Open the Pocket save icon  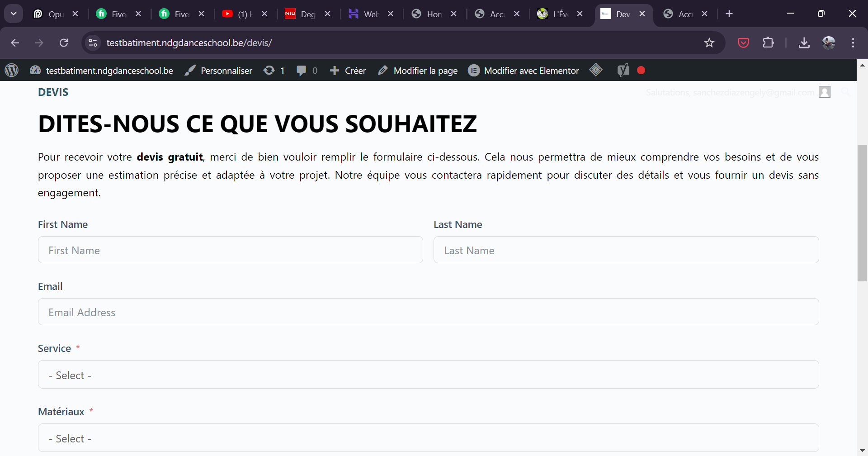[743, 43]
